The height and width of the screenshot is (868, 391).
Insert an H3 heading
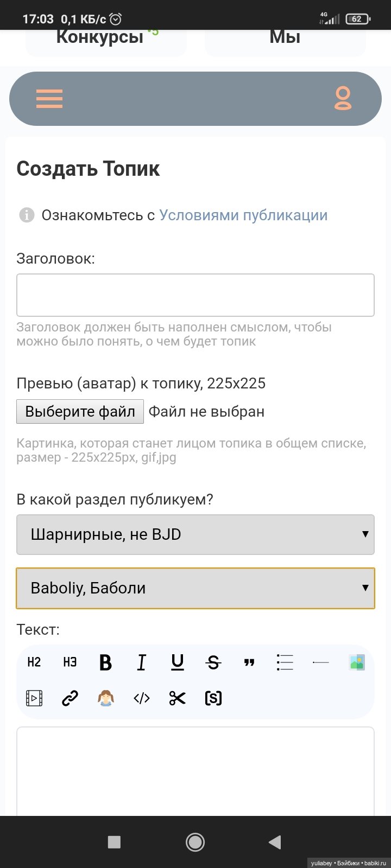pyautogui.click(x=70, y=662)
